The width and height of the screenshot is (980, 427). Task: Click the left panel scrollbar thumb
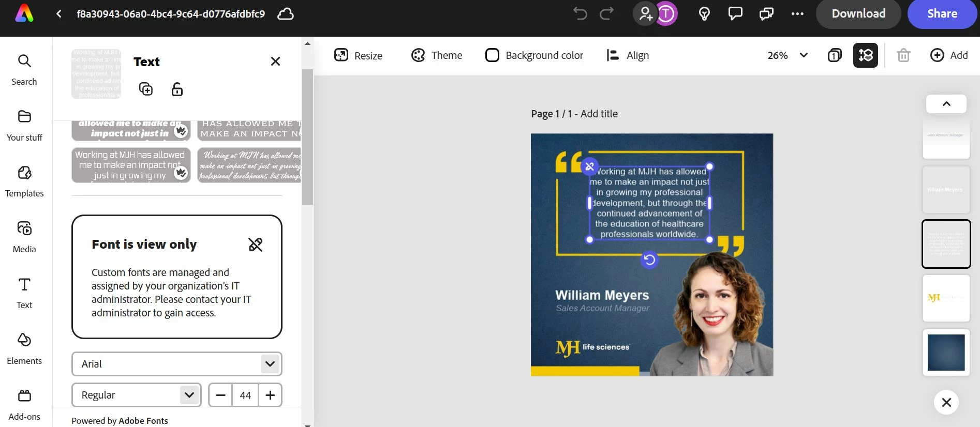click(x=307, y=137)
